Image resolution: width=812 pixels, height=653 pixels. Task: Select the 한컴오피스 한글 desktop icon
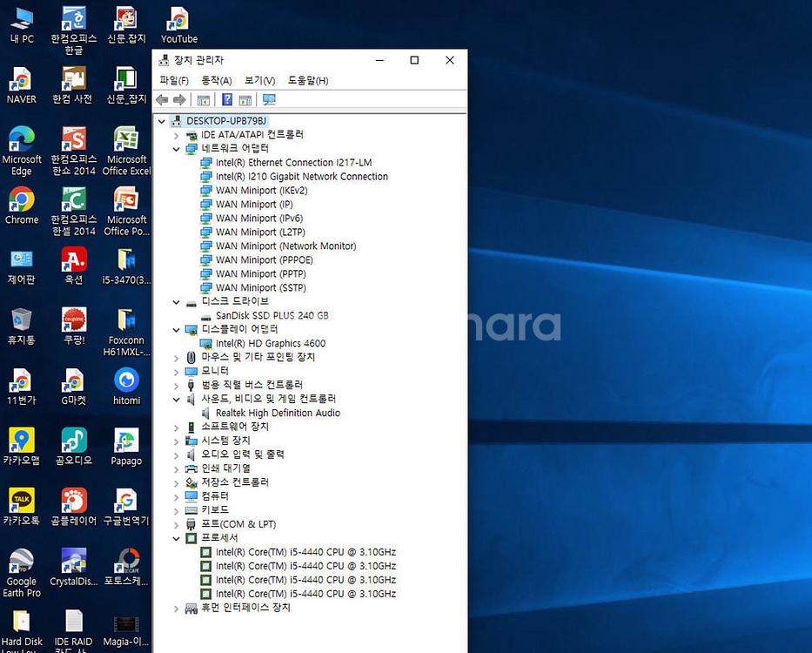(x=73, y=30)
